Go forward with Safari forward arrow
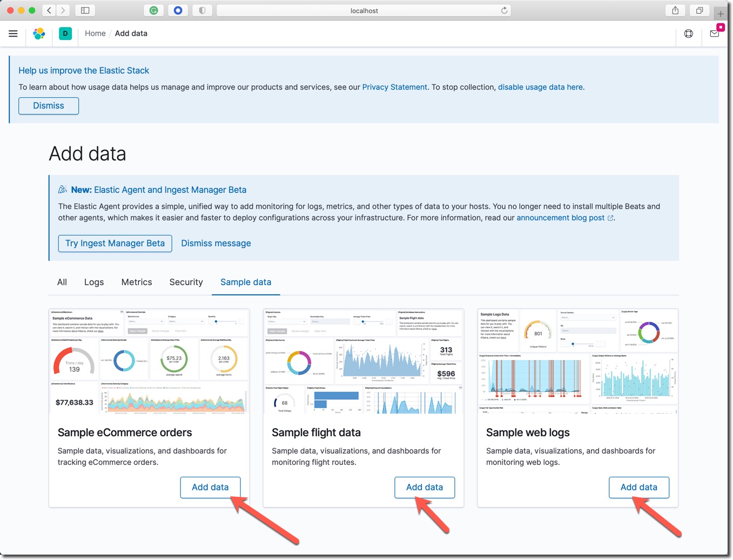The width and height of the screenshot is (733, 560). pos(63,10)
